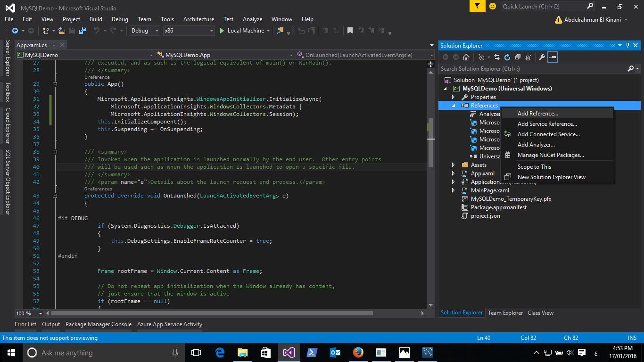The image size is (644, 362).
Task: Click the Open File toolbar icon
Action: point(62,31)
